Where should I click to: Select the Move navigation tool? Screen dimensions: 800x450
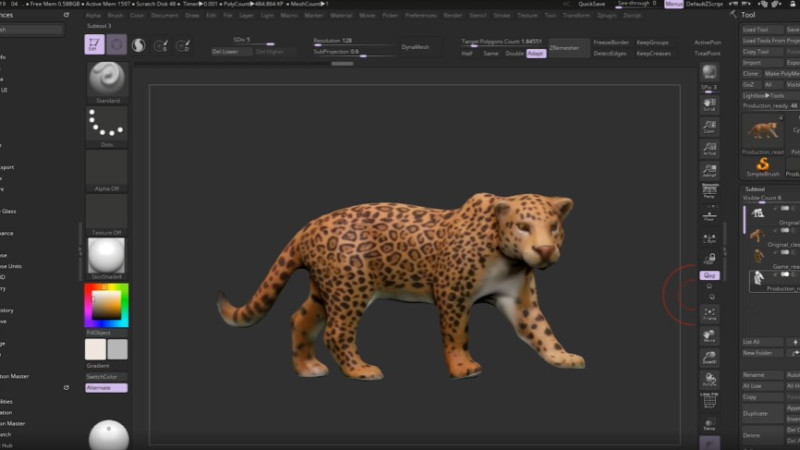(x=709, y=336)
